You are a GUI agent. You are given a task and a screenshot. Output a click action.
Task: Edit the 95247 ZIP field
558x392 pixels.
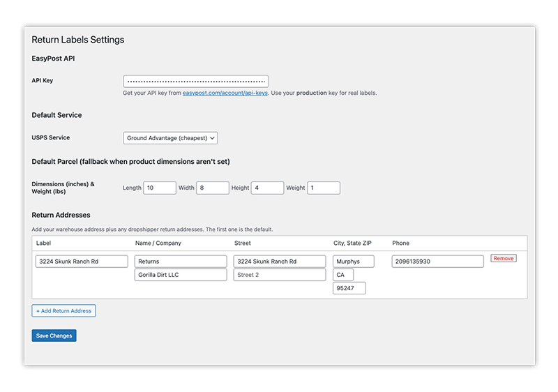(349, 288)
